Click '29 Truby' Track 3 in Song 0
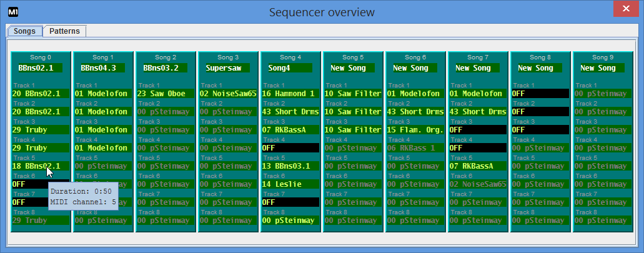Image resolution: width=644 pixels, height=253 pixels. [41, 130]
